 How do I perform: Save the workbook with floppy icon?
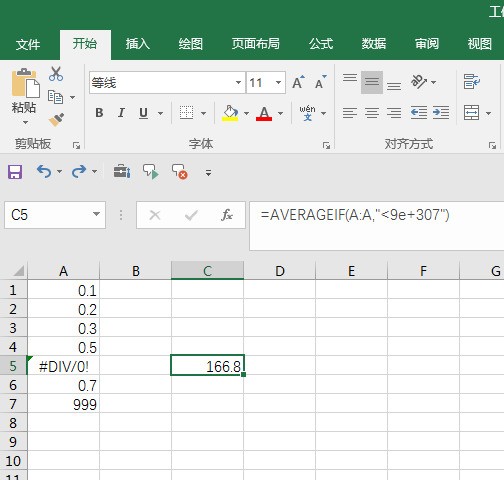15,172
